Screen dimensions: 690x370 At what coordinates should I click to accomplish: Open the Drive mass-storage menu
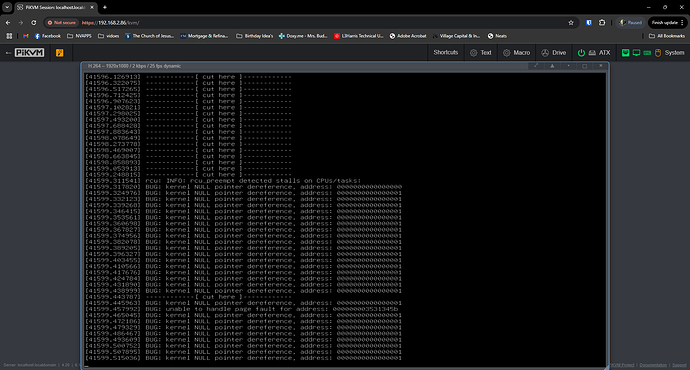point(554,53)
